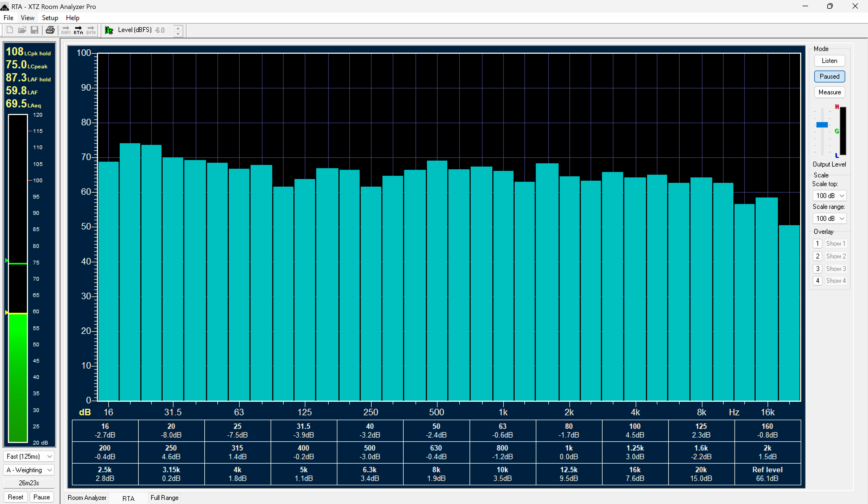Toggle overlay slot 2 button
Image resolution: width=868 pixels, height=504 pixels.
817,256
